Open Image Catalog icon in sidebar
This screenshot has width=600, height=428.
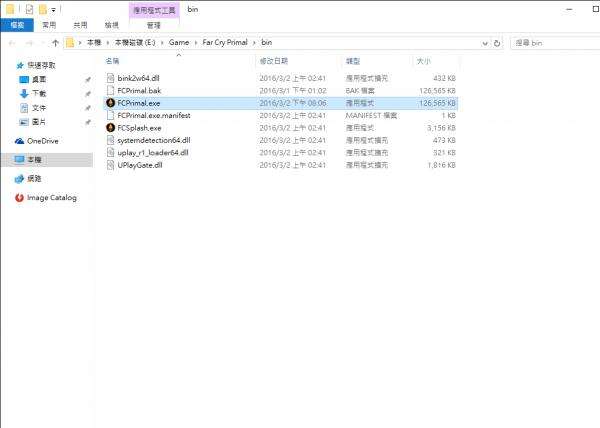click(20, 198)
